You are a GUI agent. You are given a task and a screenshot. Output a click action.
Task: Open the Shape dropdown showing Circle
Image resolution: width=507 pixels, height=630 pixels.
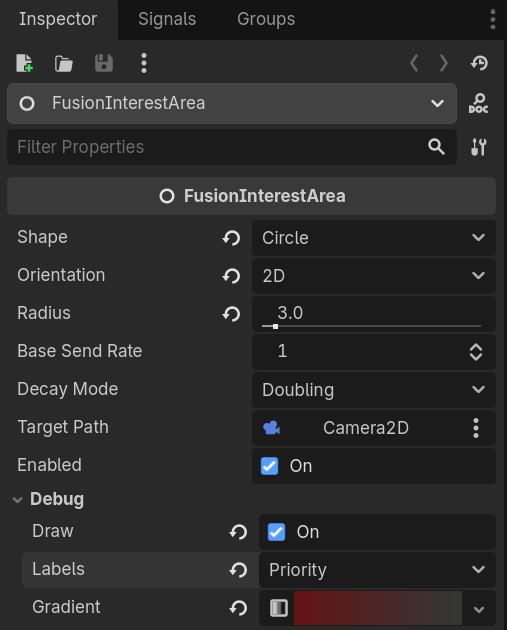tap(374, 238)
